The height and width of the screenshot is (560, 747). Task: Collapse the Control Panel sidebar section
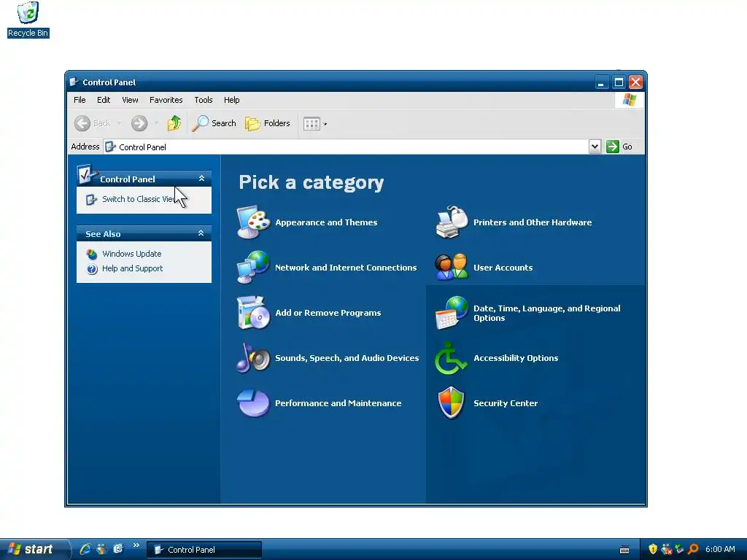pos(201,178)
